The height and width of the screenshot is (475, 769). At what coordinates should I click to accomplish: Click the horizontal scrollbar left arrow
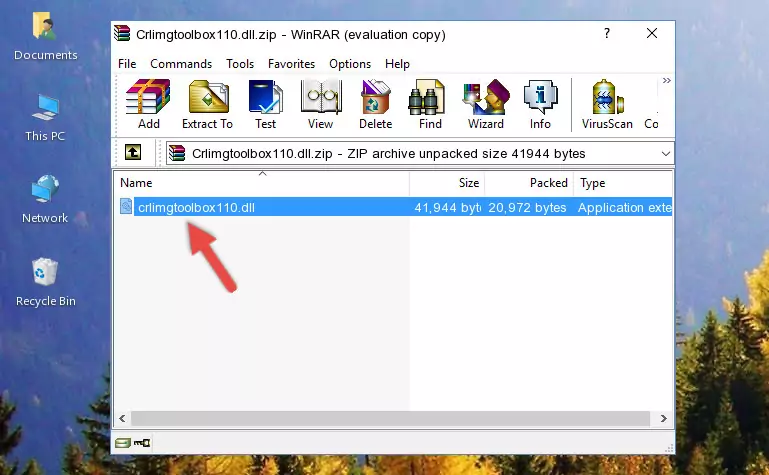[x=123, y=419]
